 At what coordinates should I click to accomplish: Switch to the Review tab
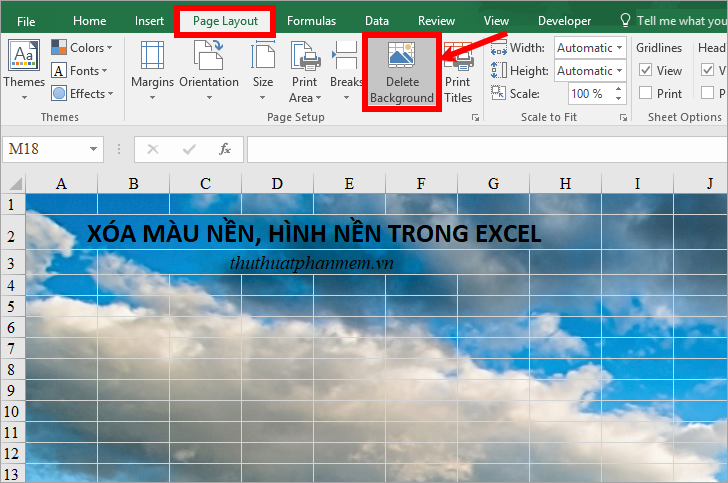coord(436,21)
